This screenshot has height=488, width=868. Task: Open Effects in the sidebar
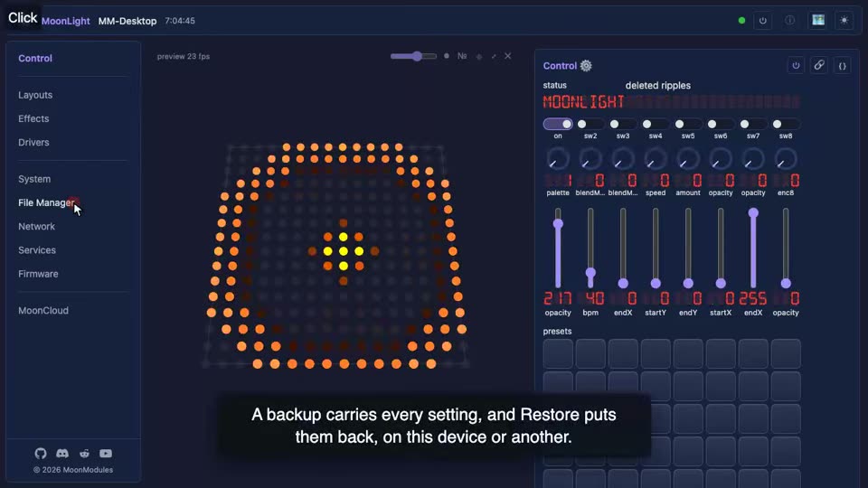[33, 118]
